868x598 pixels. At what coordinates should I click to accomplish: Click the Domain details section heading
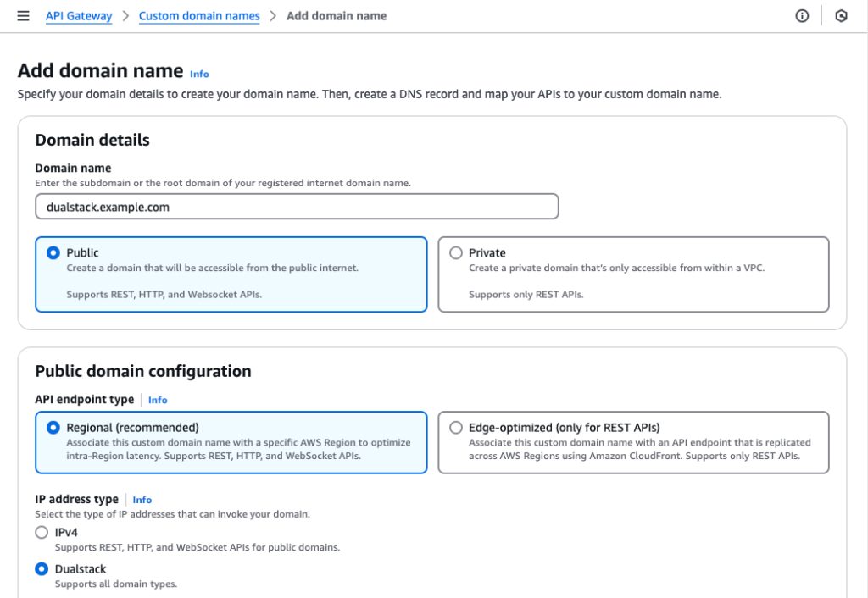coord(92,140)
